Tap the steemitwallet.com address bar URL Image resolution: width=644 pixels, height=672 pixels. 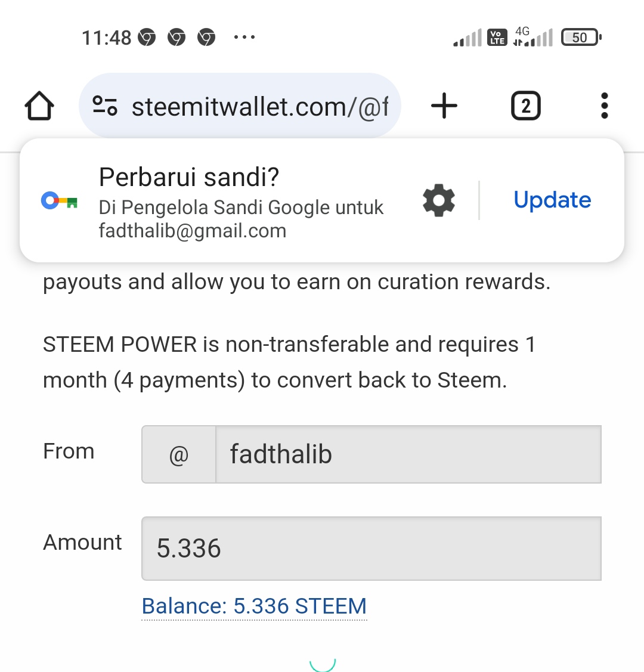259,107
